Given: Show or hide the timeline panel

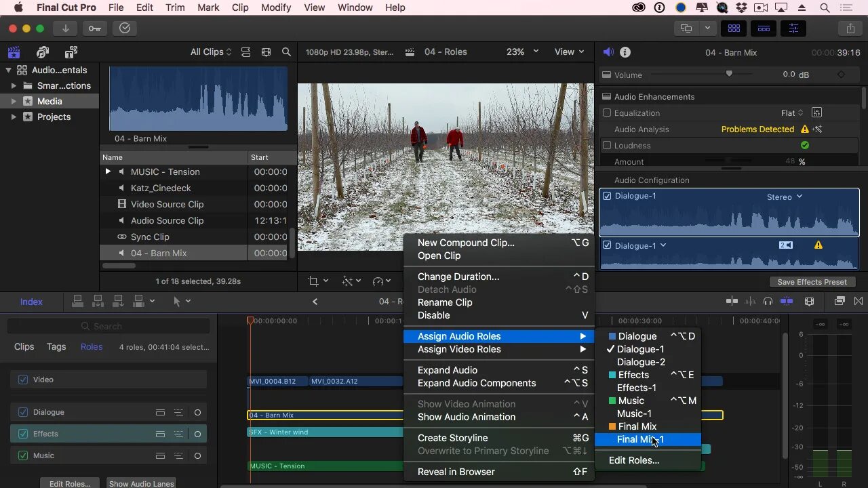Looking at the screenshot, I should 764,28.
